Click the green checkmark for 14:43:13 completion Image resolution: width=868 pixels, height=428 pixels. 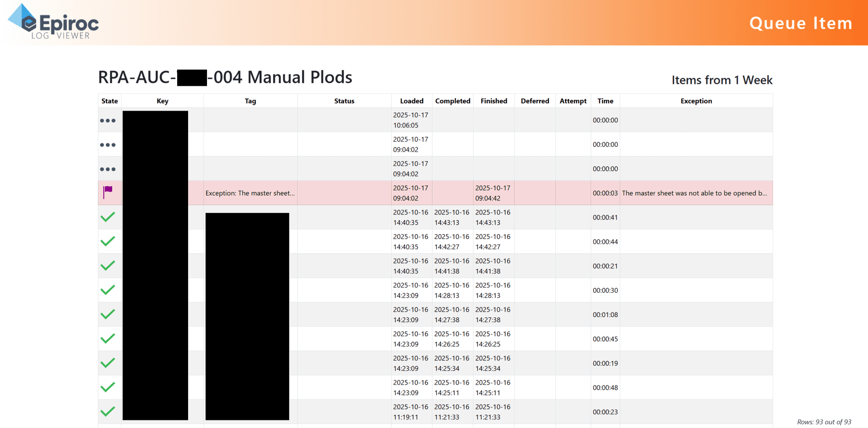pyautogui.click(x=108, y=217)
